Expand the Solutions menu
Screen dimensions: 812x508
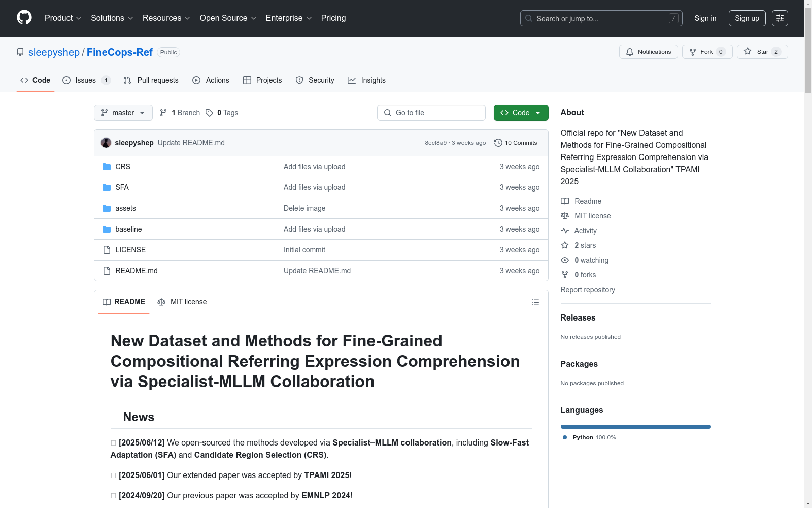click(x=112, y=18)
